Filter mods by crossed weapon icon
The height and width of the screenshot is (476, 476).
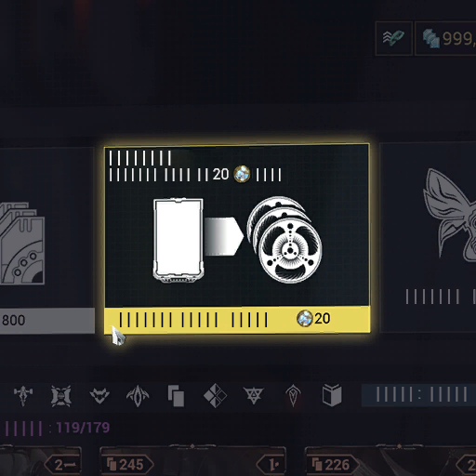click(61, 395)
